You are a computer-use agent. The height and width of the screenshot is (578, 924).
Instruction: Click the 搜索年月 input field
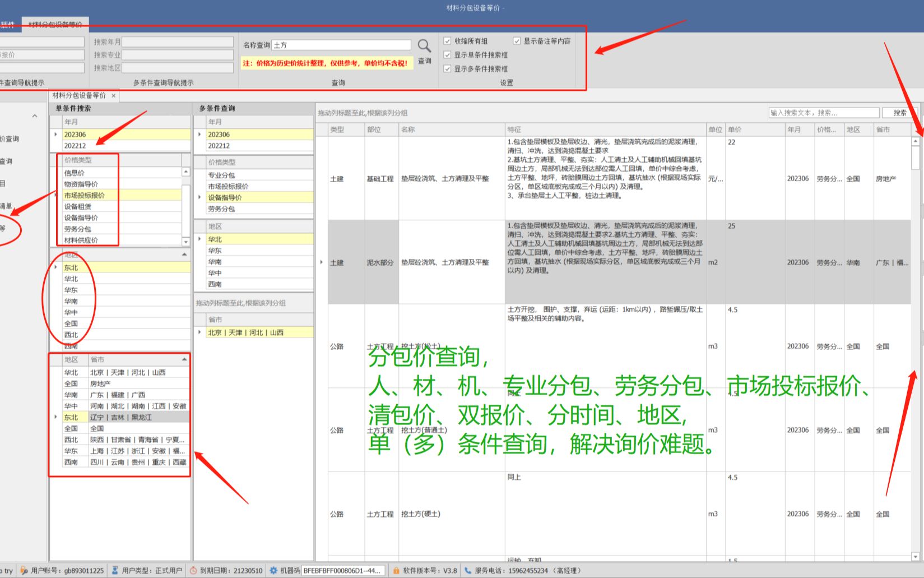pyautogui.click(x=178, y=42)
